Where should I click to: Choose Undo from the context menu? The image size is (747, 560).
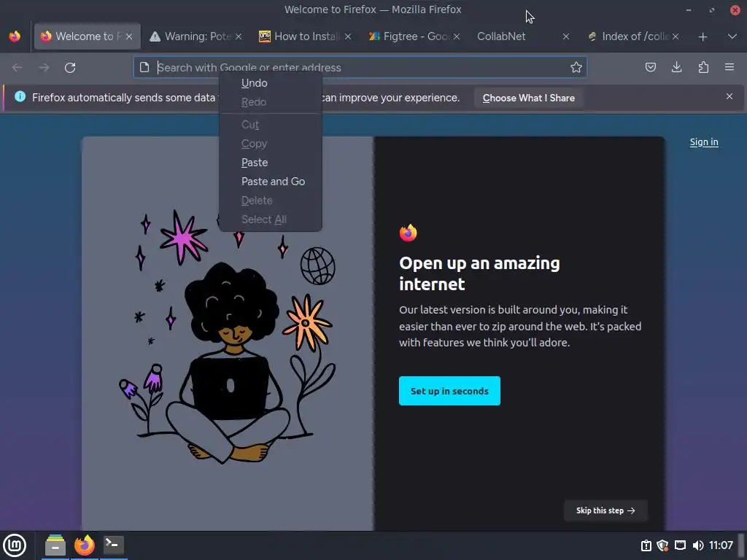click(x=271, y=83)
